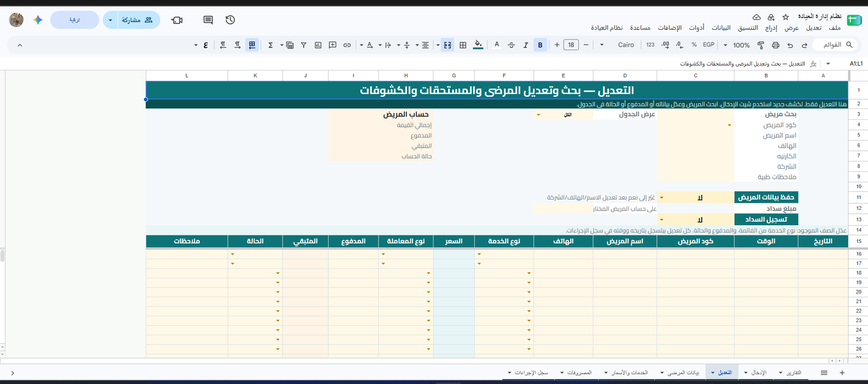
Task: Star this clinic management spreadsheet
Action: (786, 17)
